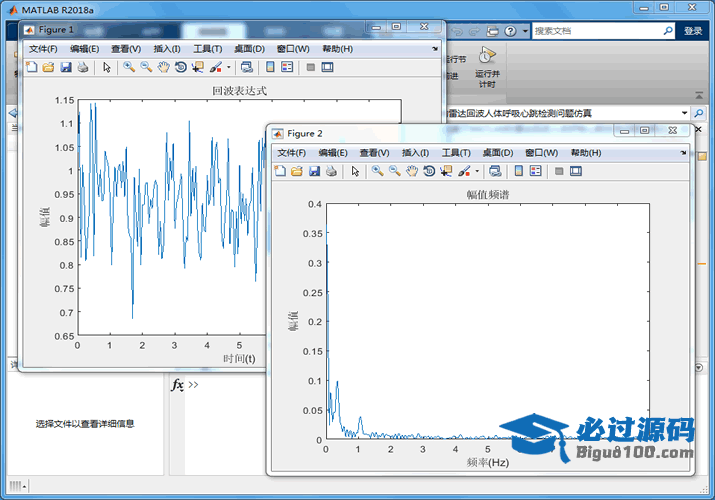Open 文件(F) menu in Figure 1
The height and width of the screenshot is (500, 715).
(x=43, y=49)
